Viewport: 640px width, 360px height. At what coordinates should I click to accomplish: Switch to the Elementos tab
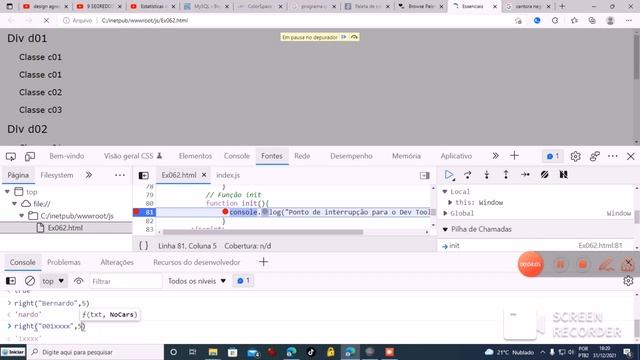195,156
